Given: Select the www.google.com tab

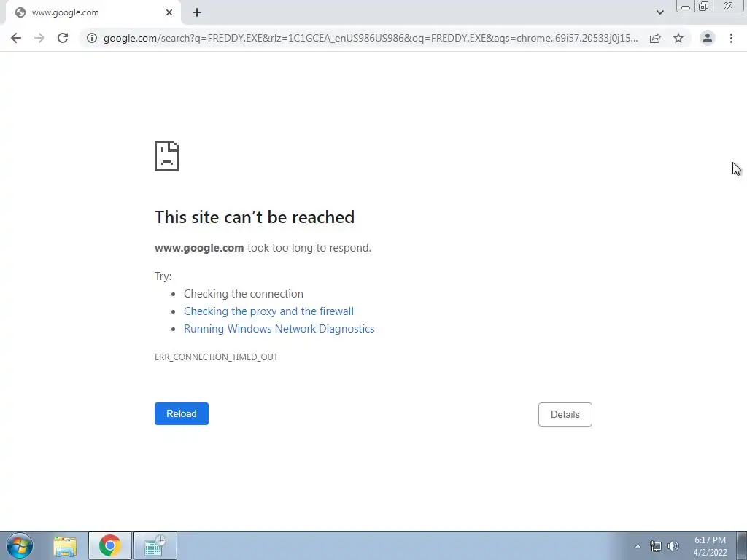Looking at the screenshot, I should pyautogui.click(x=93, y=12).
